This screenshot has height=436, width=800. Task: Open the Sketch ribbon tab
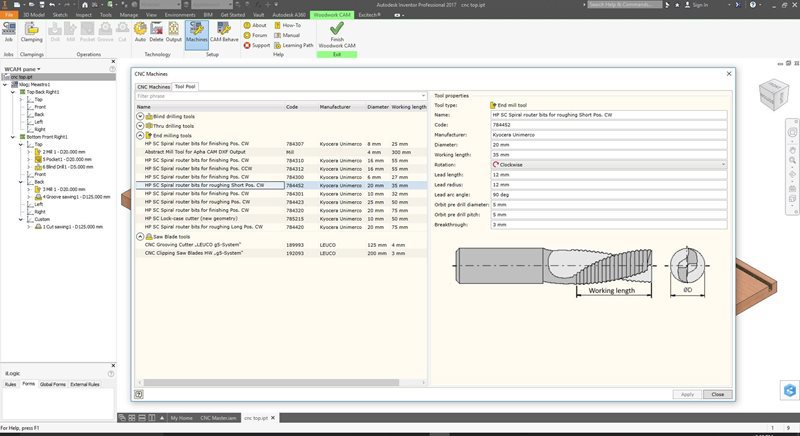(60, 15)
